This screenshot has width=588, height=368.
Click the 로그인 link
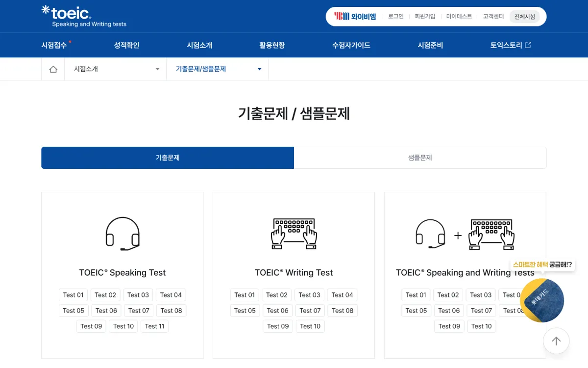(x=396, y=16)
